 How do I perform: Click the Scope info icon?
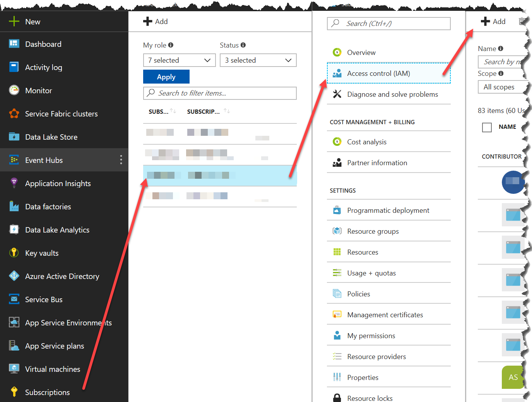(501, 73)
